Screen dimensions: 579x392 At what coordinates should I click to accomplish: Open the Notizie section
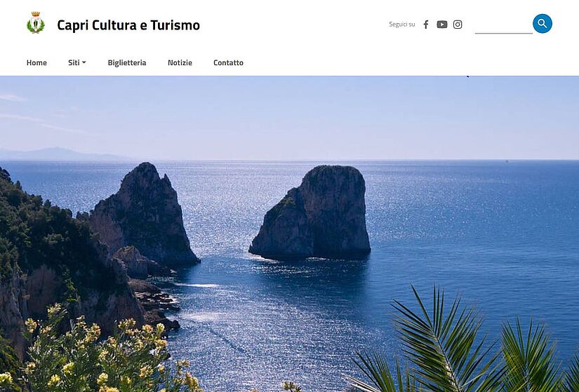[180, 62]
